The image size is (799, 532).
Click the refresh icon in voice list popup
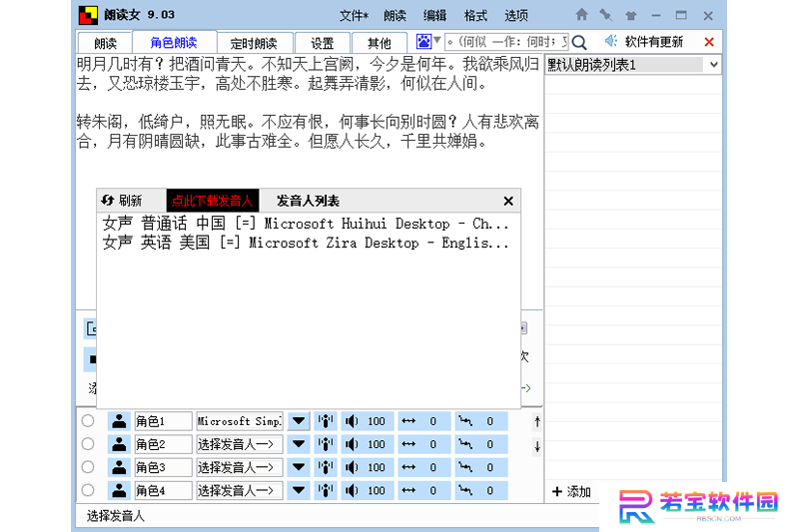click(x=107, y=200)
